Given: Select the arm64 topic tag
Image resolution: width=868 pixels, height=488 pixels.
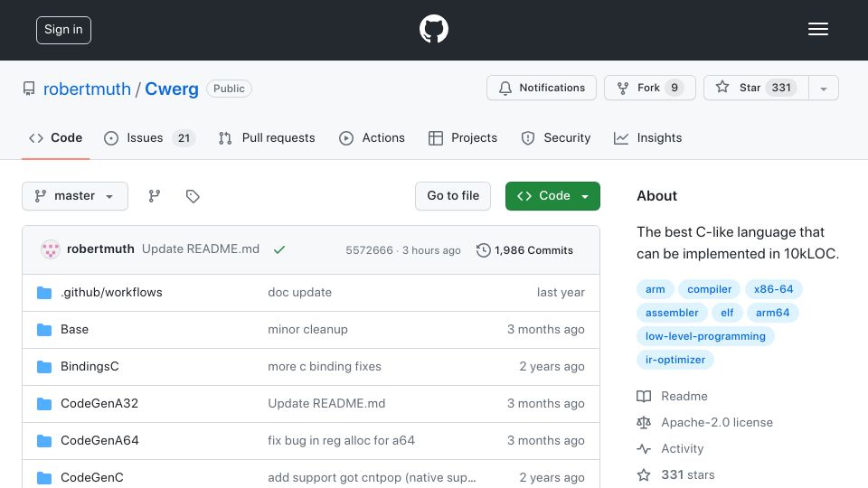Looking at the screenshot, I should coord(772,313).
